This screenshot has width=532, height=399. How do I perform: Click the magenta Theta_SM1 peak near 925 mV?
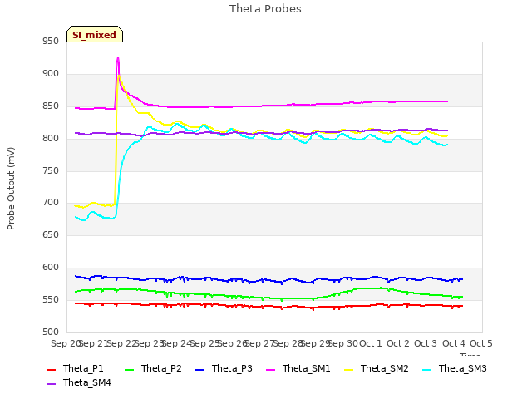[118, 57]
